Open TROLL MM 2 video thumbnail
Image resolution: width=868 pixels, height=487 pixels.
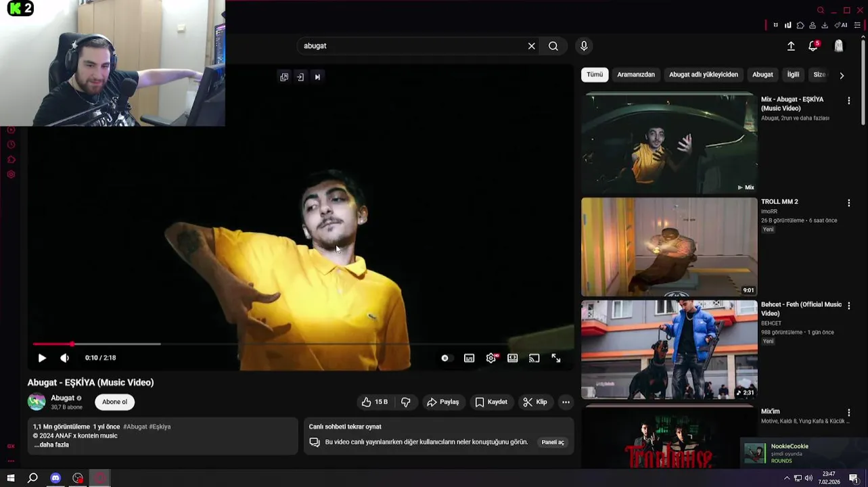669,247
